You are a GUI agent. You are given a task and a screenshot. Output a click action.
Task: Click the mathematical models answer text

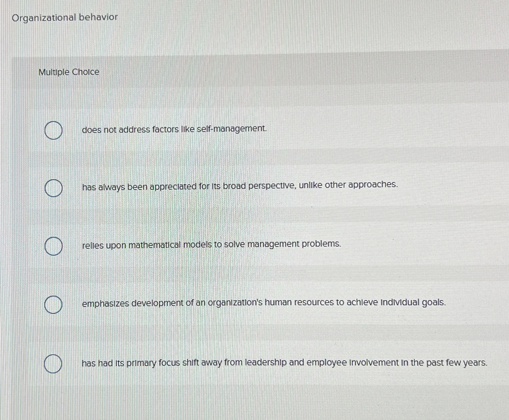211,245
